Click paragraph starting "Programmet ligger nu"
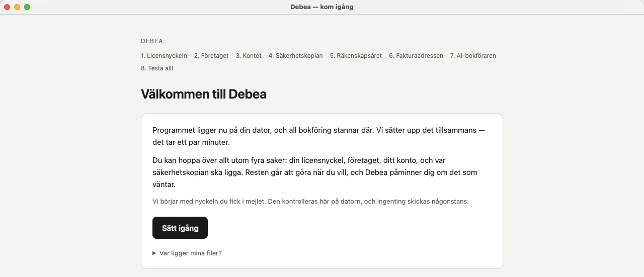The image size is (644, 277). pyautogui.click(x=319, y=136)
